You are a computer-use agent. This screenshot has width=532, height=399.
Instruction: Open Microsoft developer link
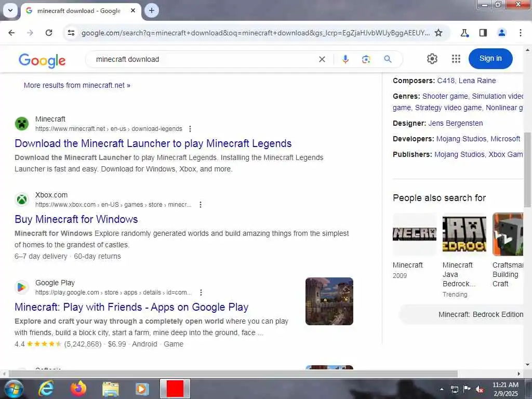[x=505, y=139]
